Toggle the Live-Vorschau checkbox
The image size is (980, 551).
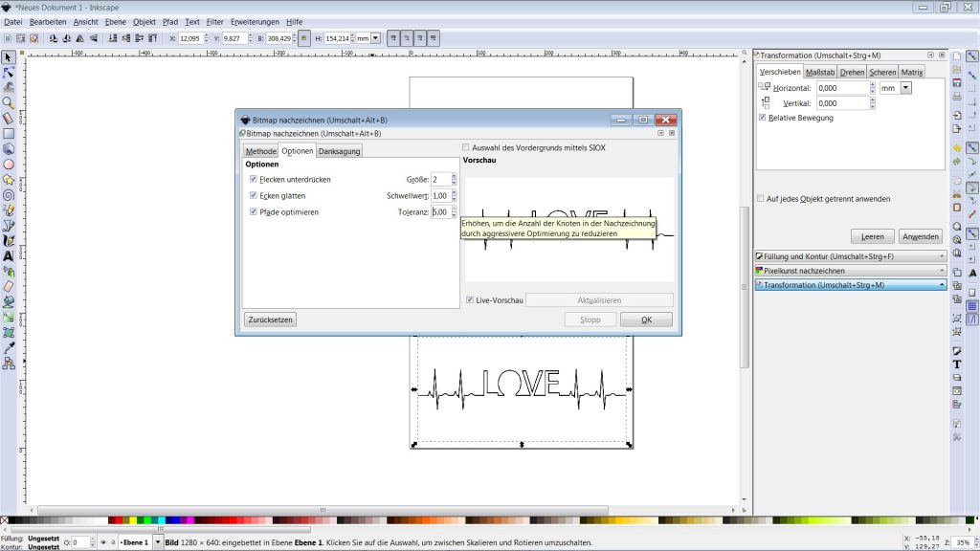click(x=469, y=300)
